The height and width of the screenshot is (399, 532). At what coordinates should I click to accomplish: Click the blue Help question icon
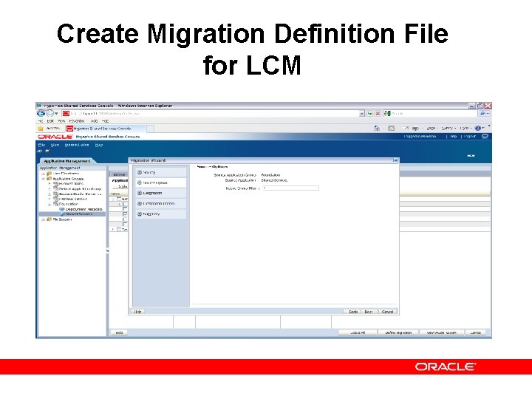[478, 129]
